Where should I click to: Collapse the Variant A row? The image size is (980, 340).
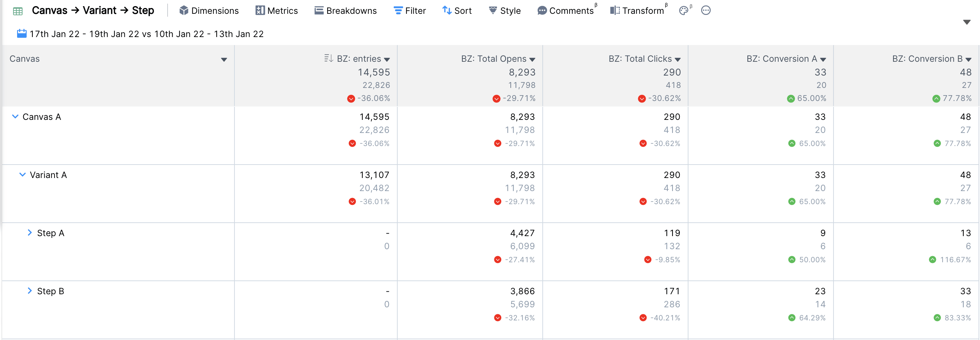[23, 175]
